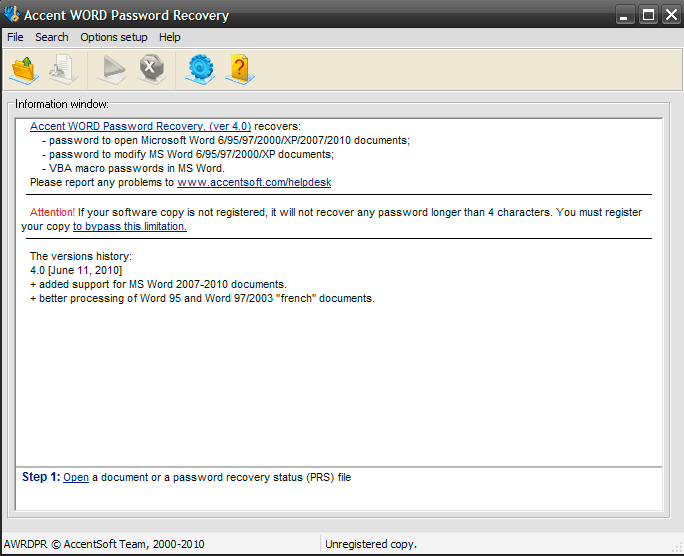This screenshot has height=556, width=684.
Task: Open the Search menu
Action: point(52,38)
